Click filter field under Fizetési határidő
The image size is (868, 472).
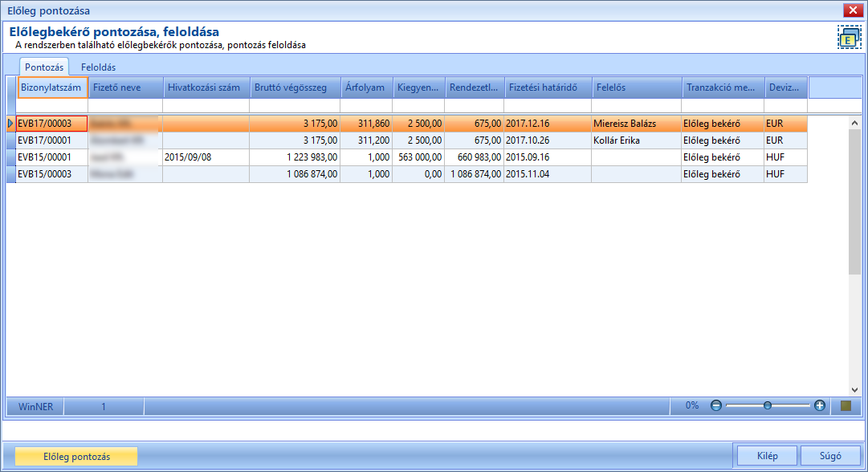click(x=548, y=106)
